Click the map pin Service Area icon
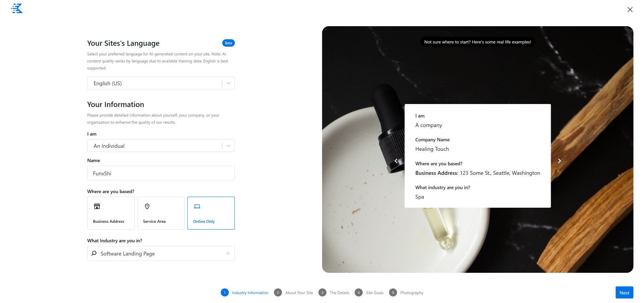644x303 pixels. (x=147, y=206)
